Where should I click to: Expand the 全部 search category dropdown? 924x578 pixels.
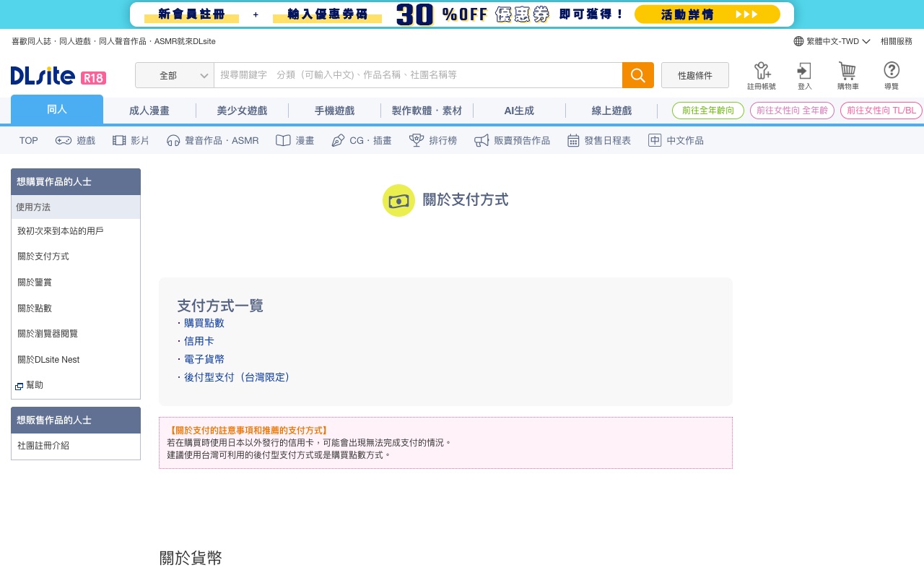(175, 75)
